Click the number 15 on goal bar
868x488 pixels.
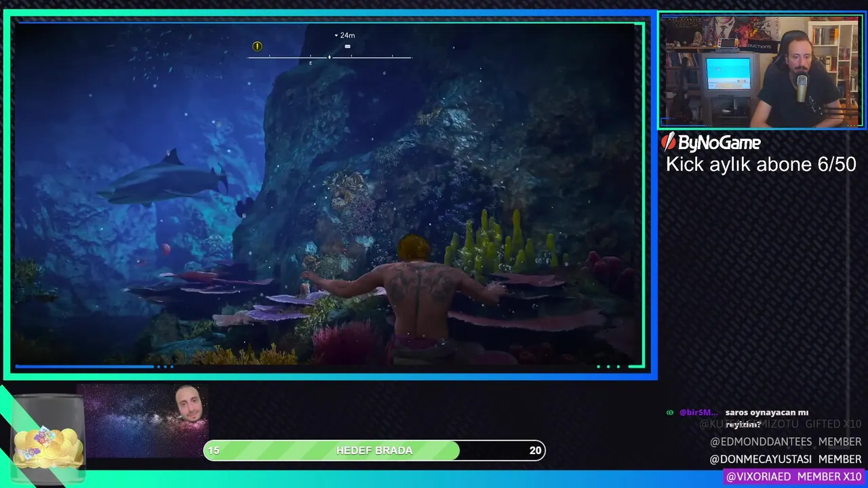coord(214,450)
